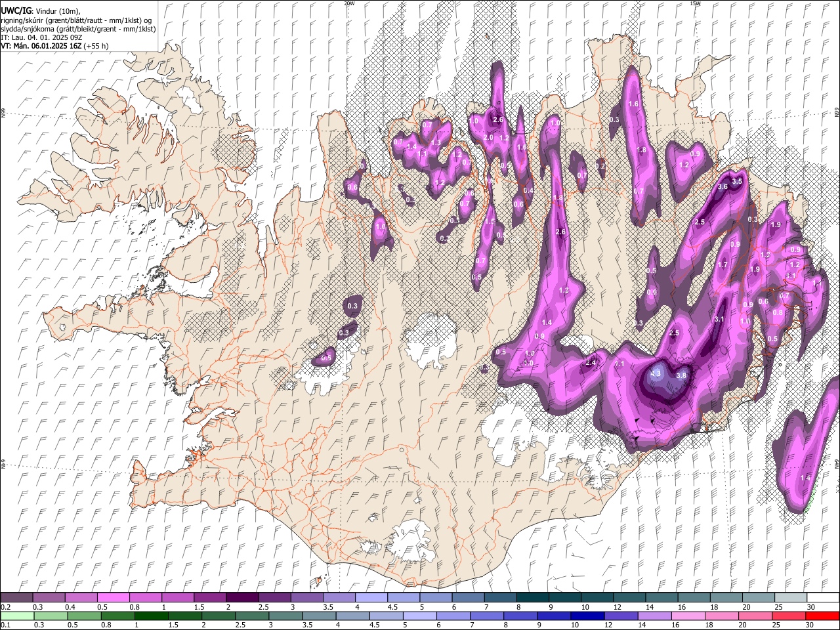Click the 'rigning/skúrir (grænt/blátt/rautt' header line
The height and width of the screenshot is (630, 840).
click(x=77, y=20)
